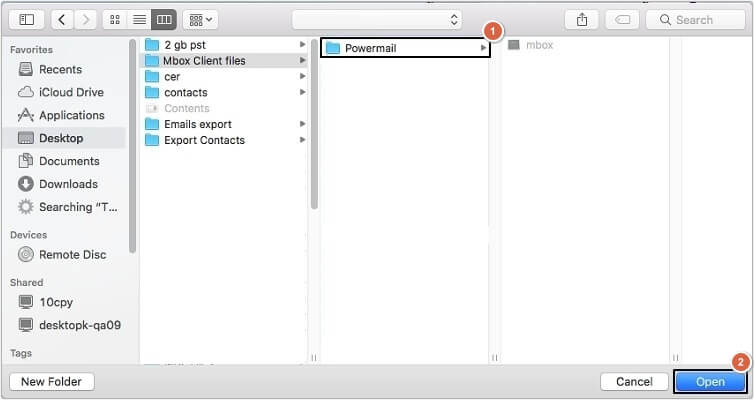Viewport: 755px width, 401px height.
Task: Expand the 'Emails export' folder arrow
Action: (x=302, y=124)
